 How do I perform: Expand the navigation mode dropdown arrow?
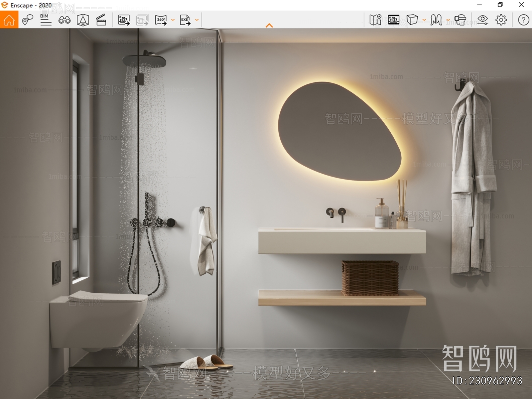coord(448,20)
